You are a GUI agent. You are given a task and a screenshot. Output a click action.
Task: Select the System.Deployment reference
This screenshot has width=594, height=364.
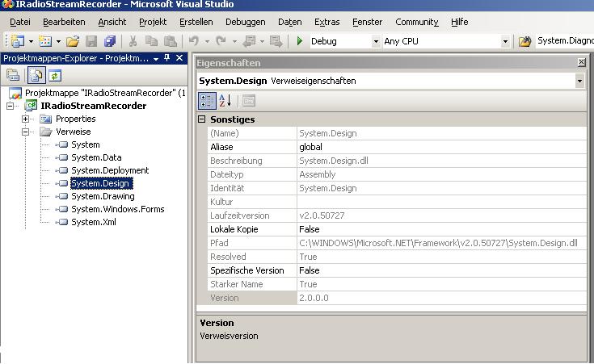point(110,170)
